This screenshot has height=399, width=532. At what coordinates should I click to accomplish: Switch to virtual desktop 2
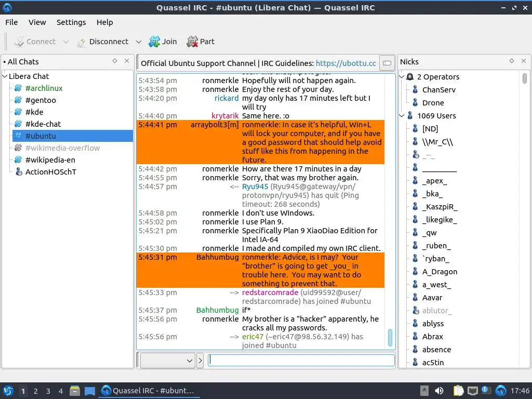pyautogui.click(x=36, y=391)
